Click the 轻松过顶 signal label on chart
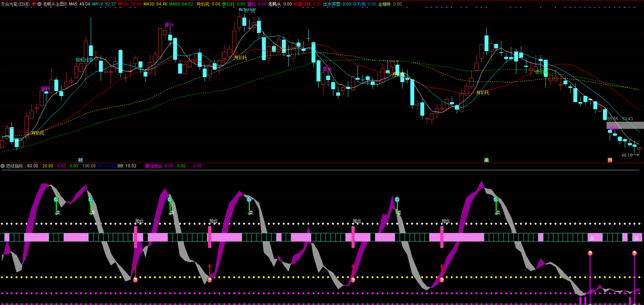This screenshot has height=305, width=644. (x=84, y=60)
